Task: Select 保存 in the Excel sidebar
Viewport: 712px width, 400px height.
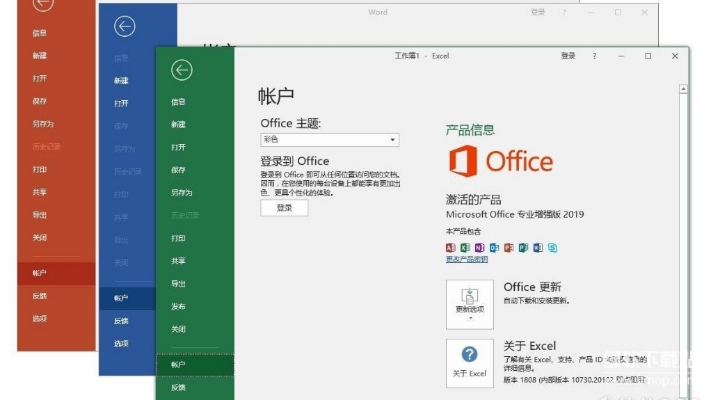Action: [x=178, y=170]
